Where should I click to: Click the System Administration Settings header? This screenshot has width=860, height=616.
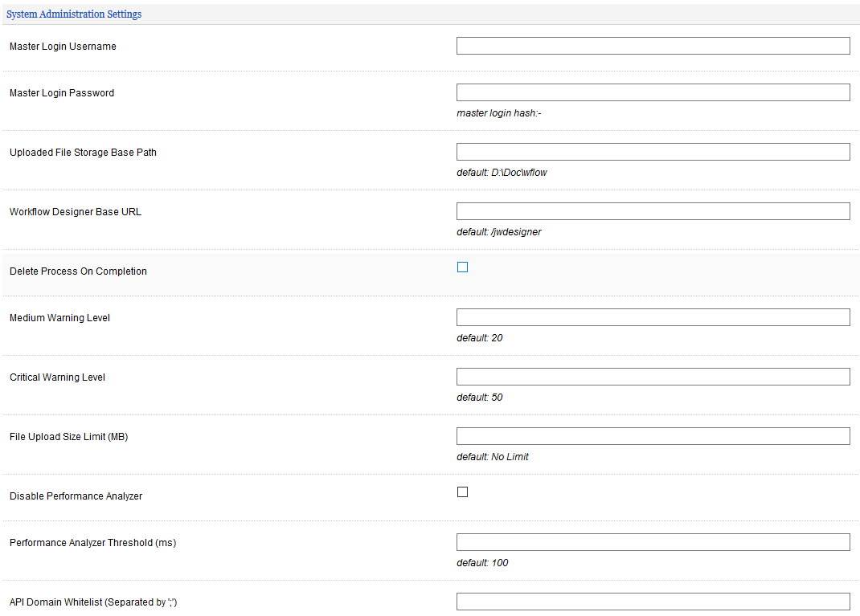[74, 14]
